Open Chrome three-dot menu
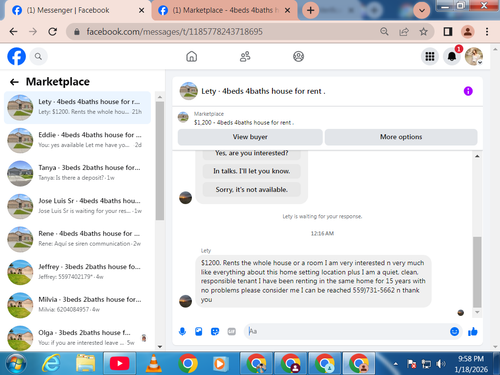Screen dimensions: 500x375 tap(487, 32)
